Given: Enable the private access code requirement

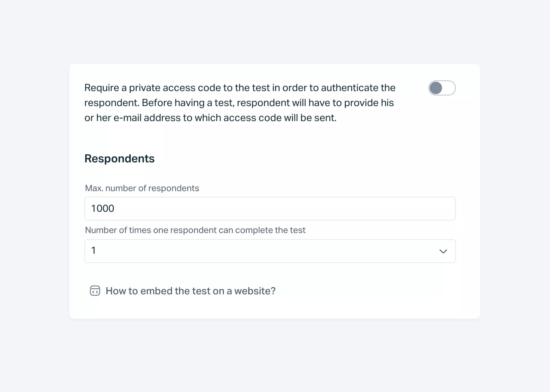Looking at the screenshot, I should [x=442, y=88].
